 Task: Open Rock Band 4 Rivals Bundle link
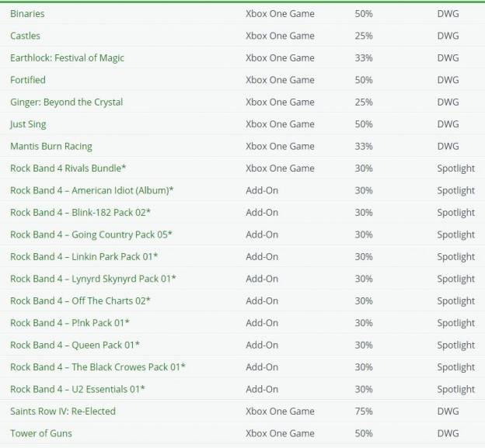click(x=68, y=168)
